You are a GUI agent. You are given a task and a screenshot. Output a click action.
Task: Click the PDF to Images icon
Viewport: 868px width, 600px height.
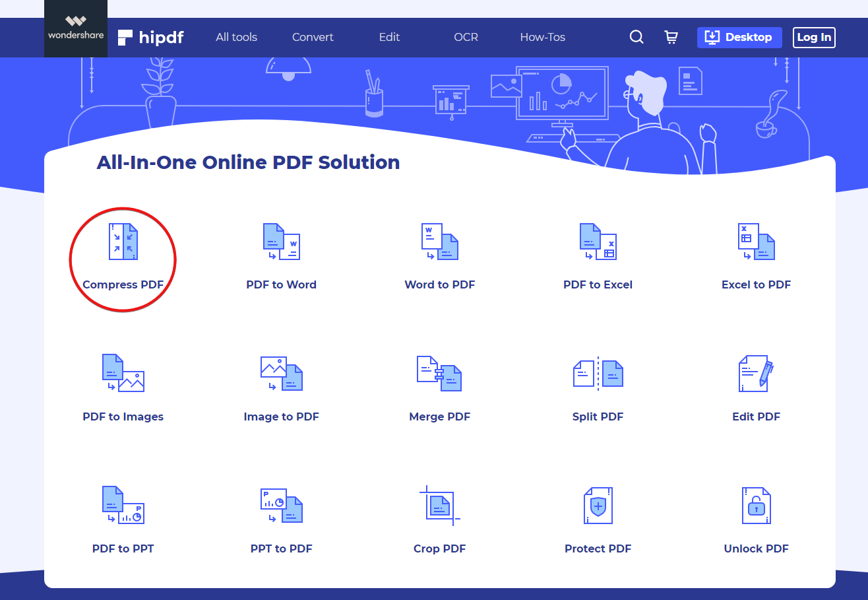tap(123, 374)
